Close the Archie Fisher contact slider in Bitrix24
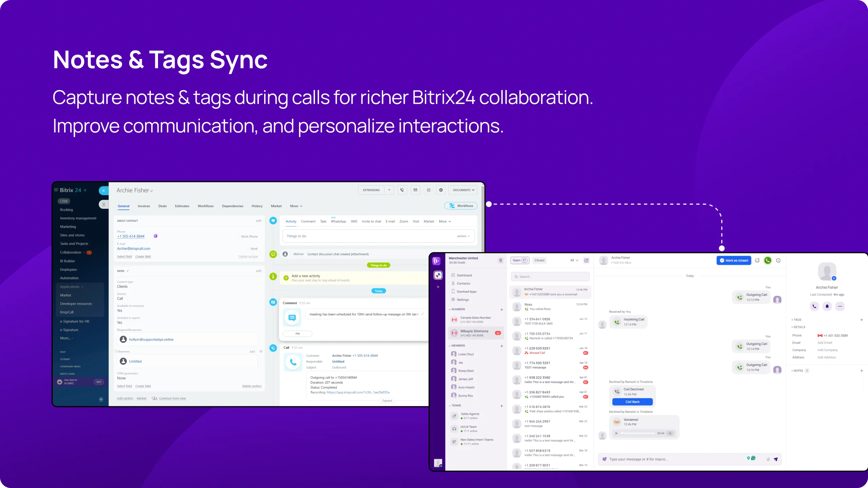 tap(103, 190)
